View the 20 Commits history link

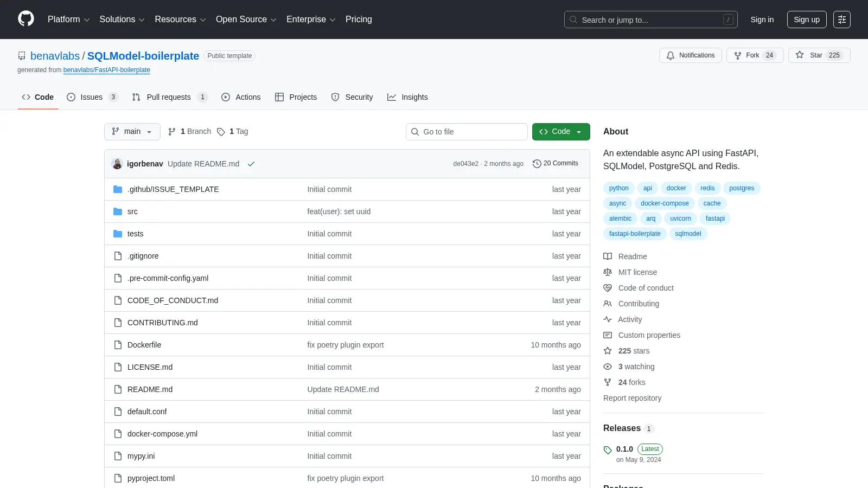(x=556, y=163)
